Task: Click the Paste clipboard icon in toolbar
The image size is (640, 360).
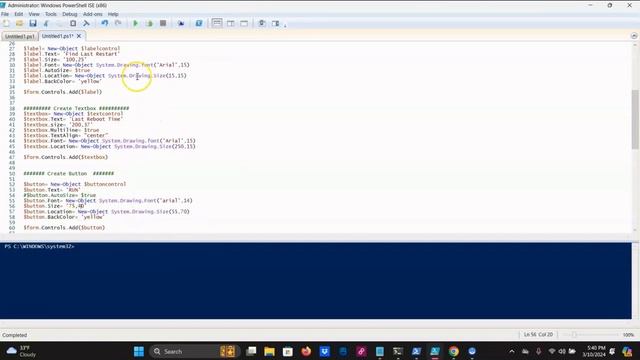Action: coord(73,23)
